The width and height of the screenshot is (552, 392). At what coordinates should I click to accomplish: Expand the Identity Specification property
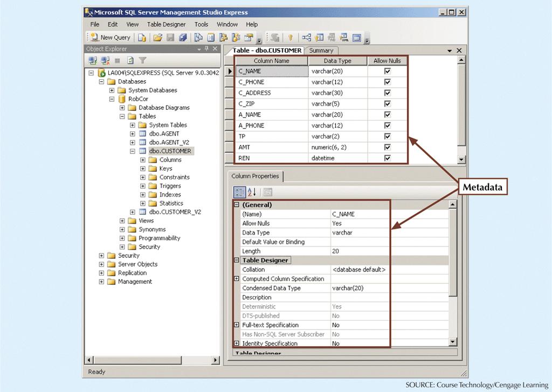click(x=237, y=343)
